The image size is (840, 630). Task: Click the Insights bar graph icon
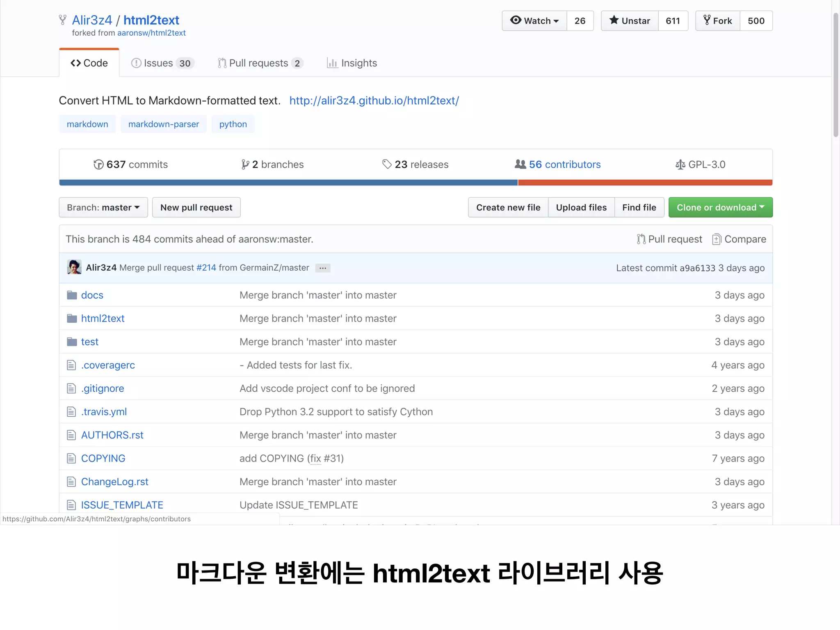pos(332,63)
